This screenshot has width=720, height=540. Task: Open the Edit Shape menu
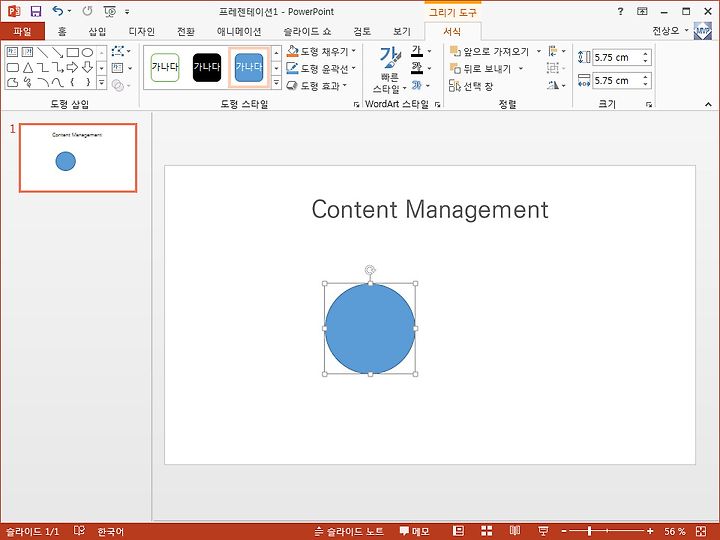[x=121, y=51]
